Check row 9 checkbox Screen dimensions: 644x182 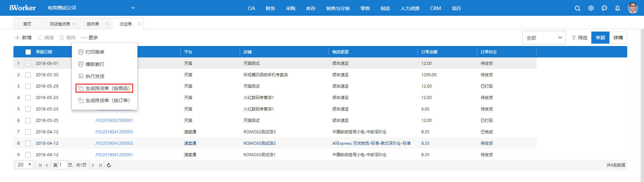(28, 155)
